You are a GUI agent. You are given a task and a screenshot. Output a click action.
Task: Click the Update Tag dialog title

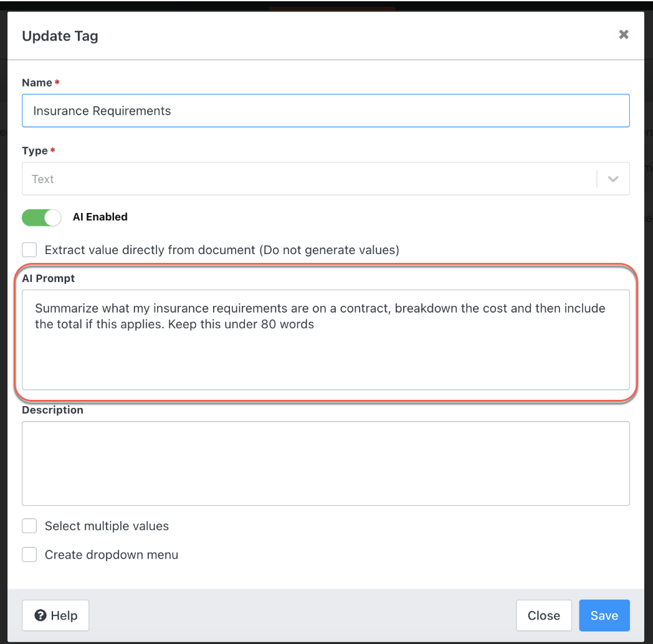click(x=60, y=36)
